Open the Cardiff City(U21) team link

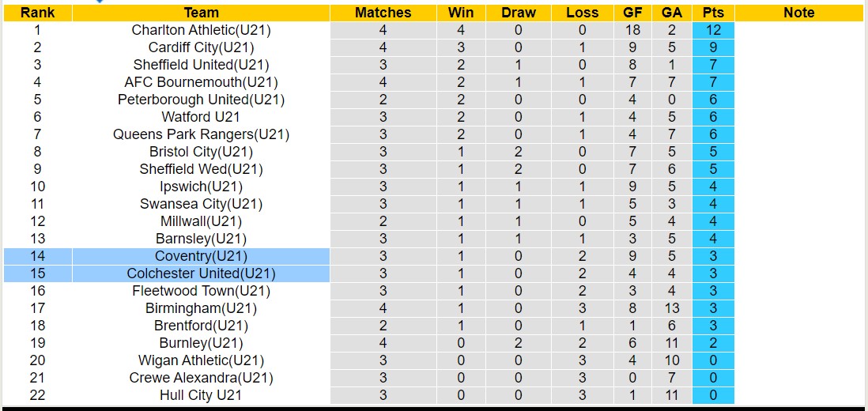[x=201, y=47]
